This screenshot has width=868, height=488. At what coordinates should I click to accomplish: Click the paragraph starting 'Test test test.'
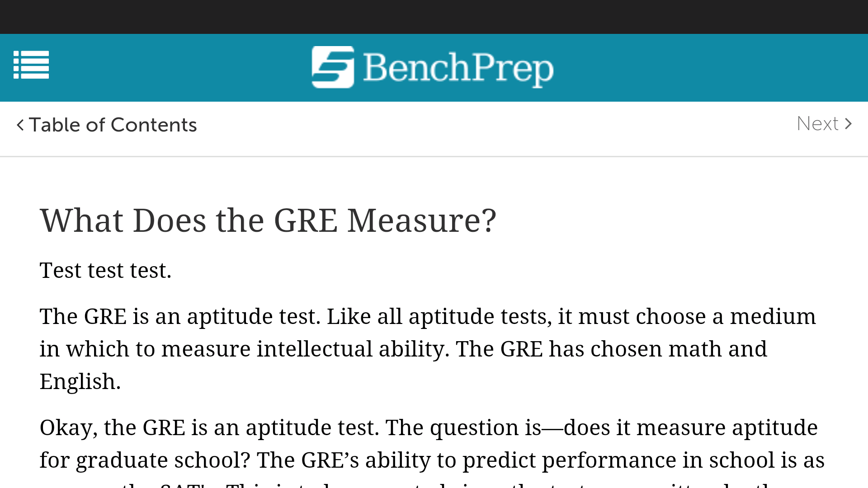click(x=106, y=270)
